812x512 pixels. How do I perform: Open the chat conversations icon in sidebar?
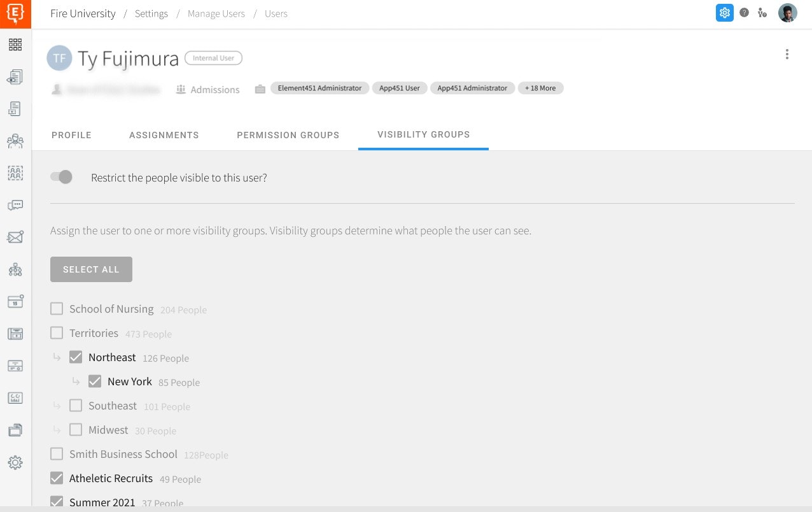(x=15, y=205)
